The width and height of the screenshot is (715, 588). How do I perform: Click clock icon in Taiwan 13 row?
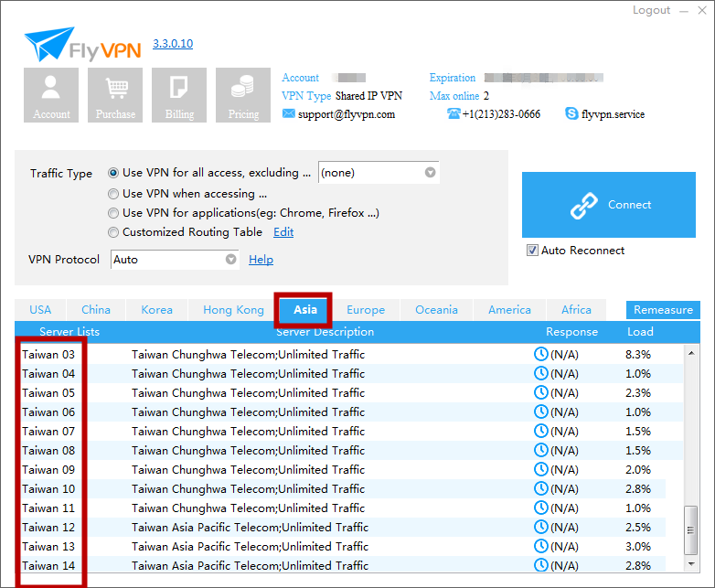pyautogui.click(x=540, y=546)
